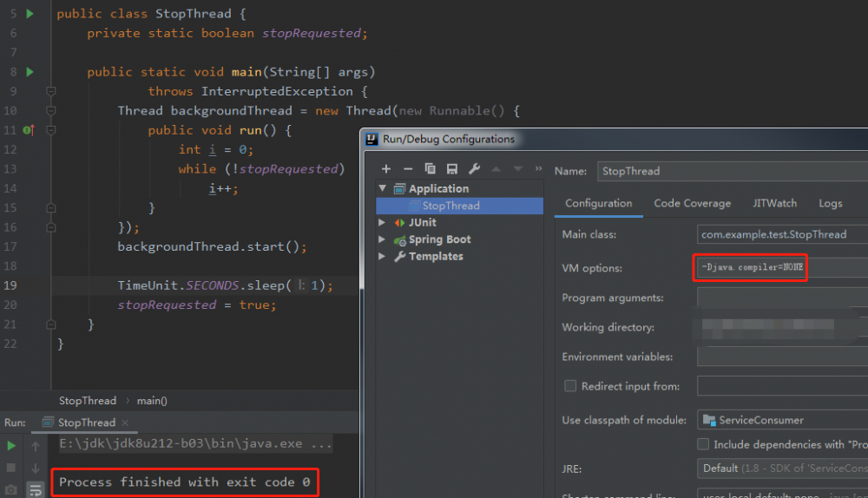Screen dimensions: 868x498
Task: Click the VM options field
Action: 782,267
